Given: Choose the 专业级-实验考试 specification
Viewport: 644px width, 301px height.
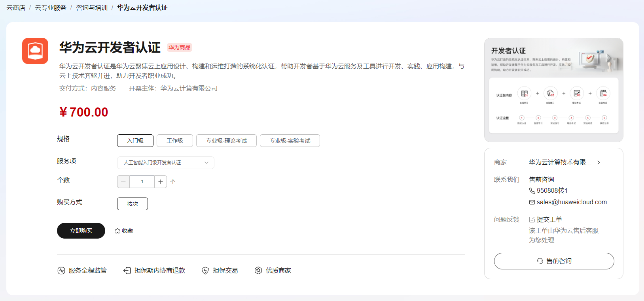Looking at the screenshot, I should pos(290,141).
